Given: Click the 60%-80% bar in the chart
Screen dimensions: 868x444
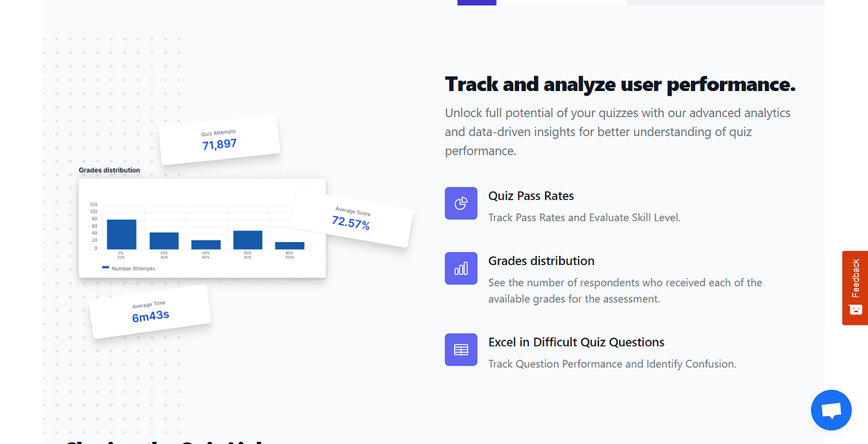Looking at the screenshot, I should click(247, 240).
